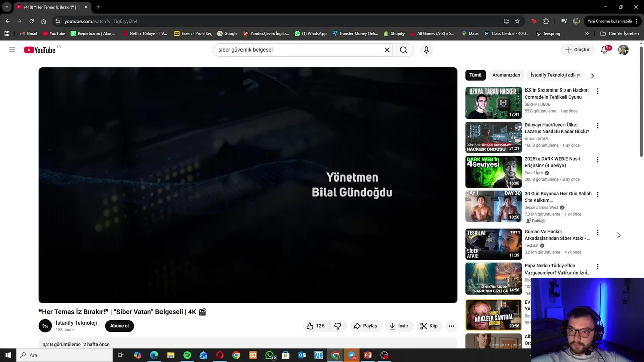Viewport: 644px width, 362px height.
Task: Reload the page
Action: pos(31,21)
